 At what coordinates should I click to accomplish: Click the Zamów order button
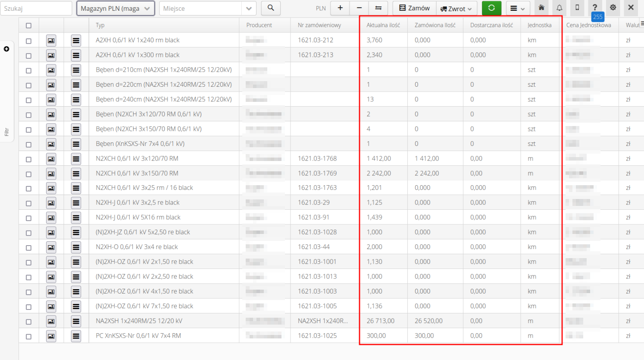coord(414,8)
